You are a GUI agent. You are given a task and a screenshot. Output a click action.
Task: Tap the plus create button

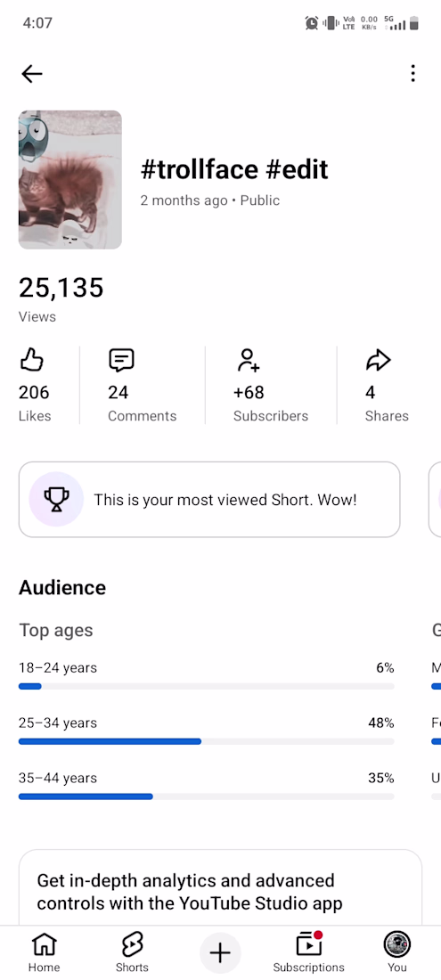pyautogui.click(x=220, y=953)
